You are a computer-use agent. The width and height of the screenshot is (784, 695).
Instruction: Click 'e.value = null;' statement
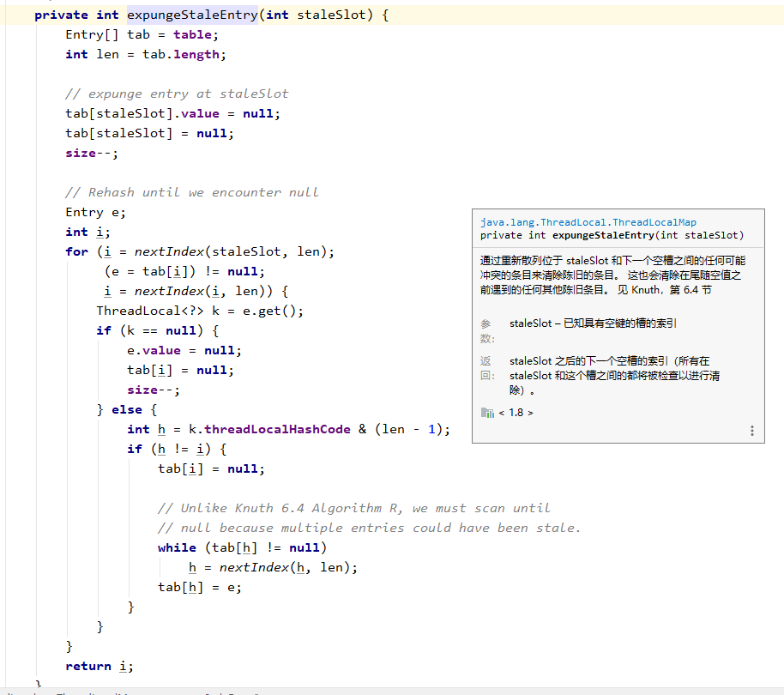pos(184,350)
